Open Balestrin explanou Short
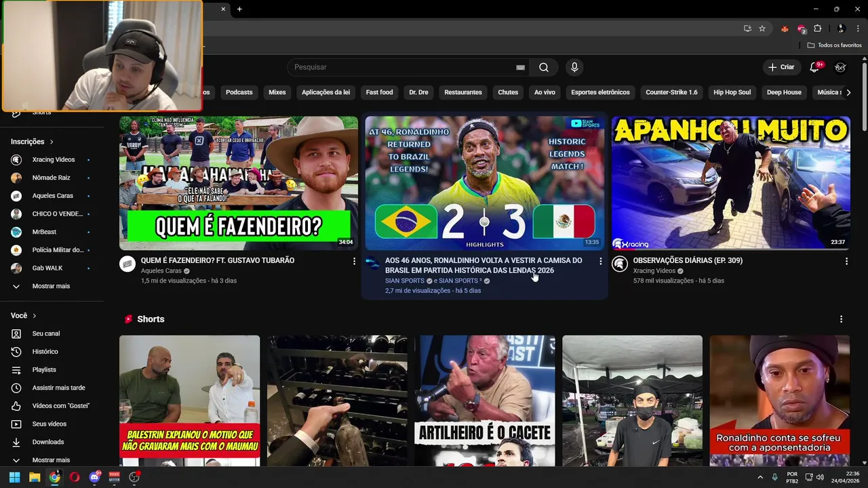The width and height of the screenshot is (868, 488). tap(189, 401)
